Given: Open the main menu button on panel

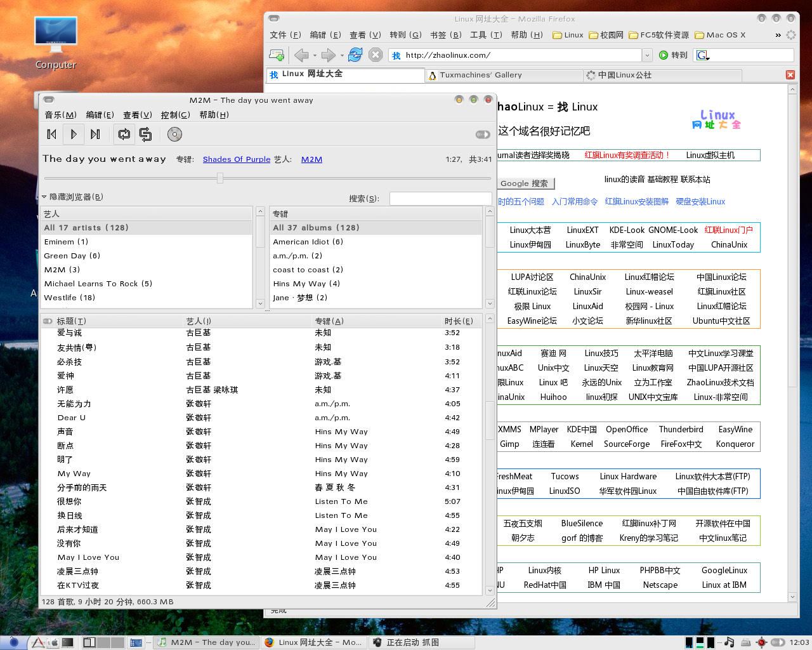Looking at the screenshot, I should click(x=13, y=642).
